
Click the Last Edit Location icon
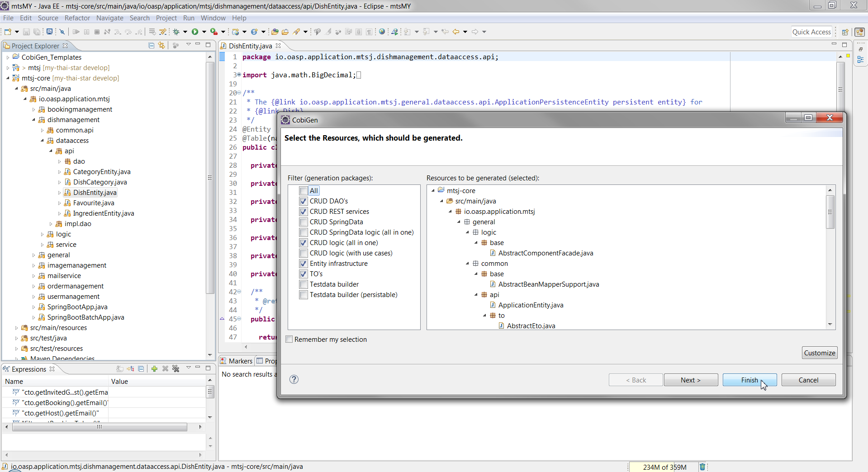(445, 32)
